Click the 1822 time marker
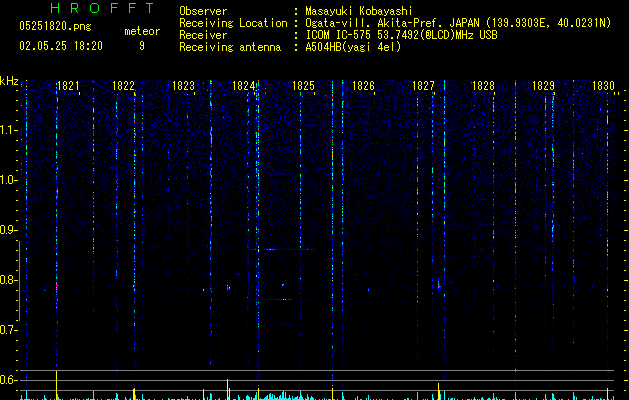The image size is (629, 400). click(x=123, y=86)
